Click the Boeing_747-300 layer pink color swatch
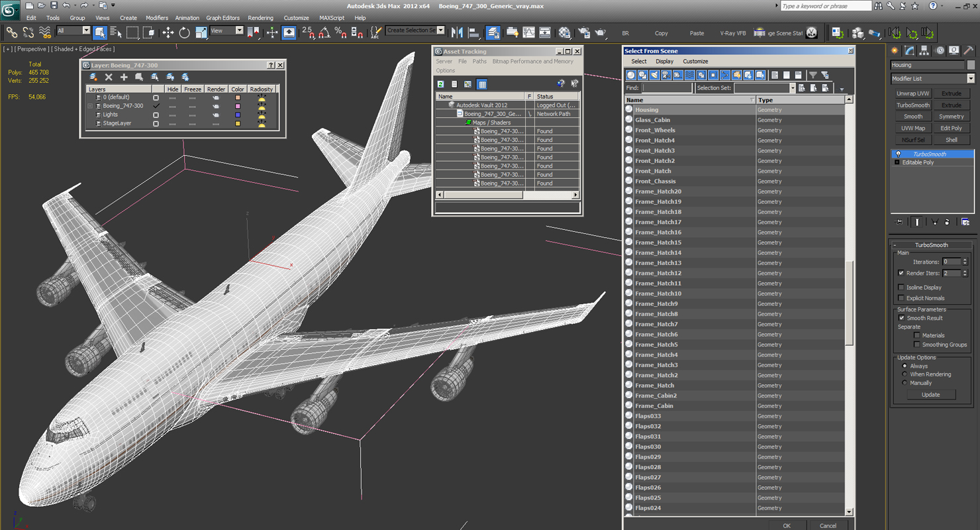 238,106
